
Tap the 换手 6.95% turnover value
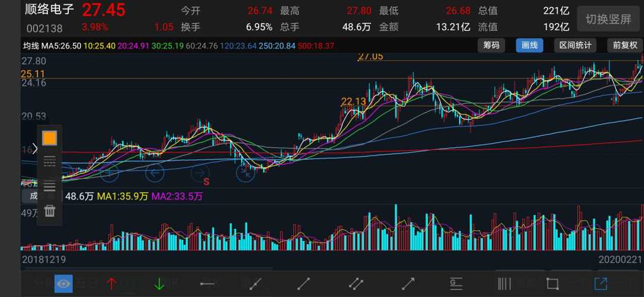(x=259, y=27)
